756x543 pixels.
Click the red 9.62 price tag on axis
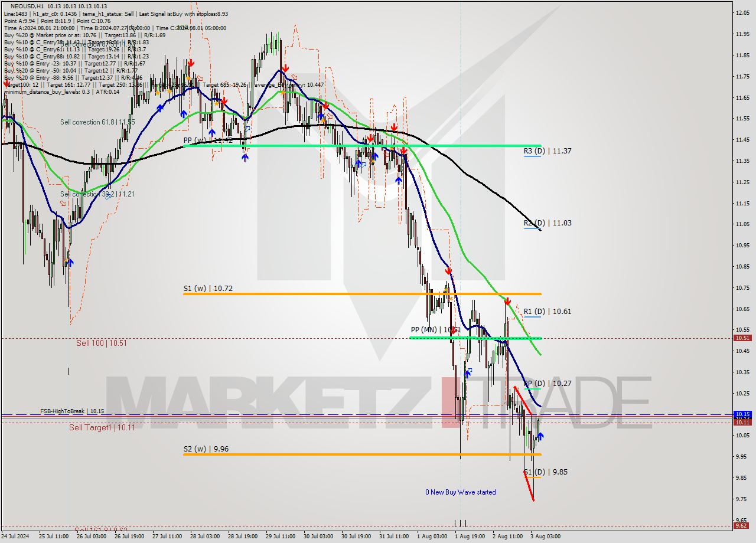coord(742,525)
